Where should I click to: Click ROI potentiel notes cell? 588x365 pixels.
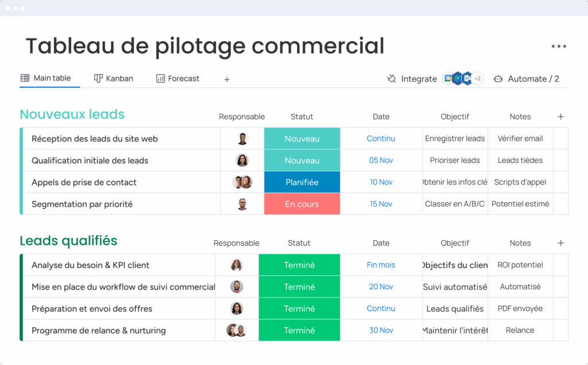pos(520,265)
